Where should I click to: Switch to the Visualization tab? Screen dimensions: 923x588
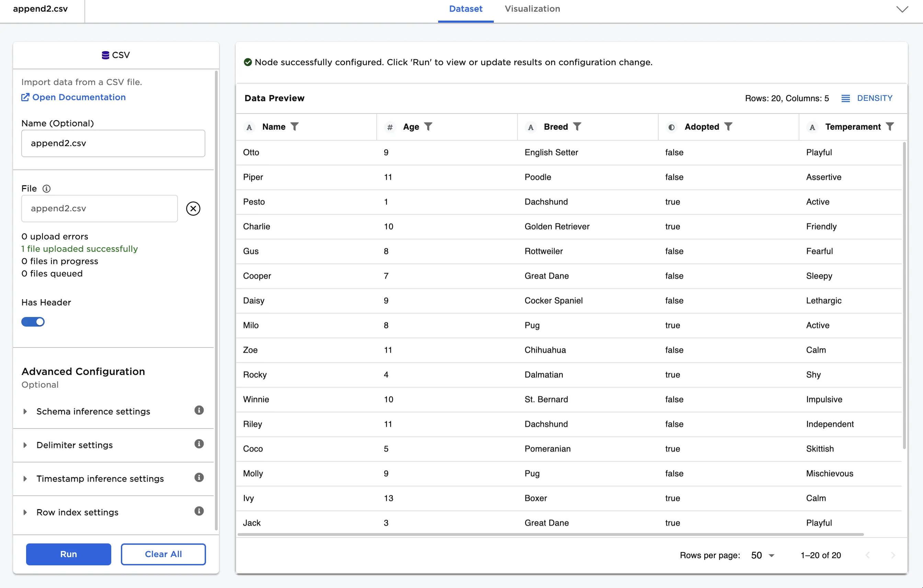pyautogui.click(x=532, y=9)
